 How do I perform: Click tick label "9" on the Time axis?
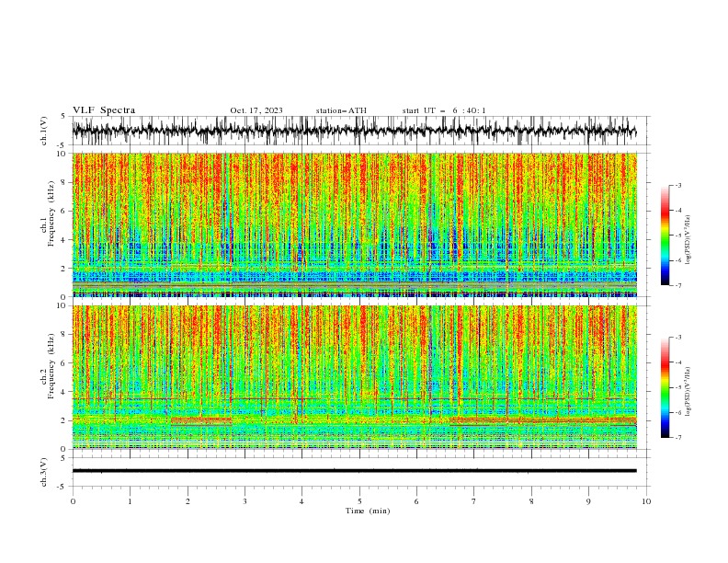pyautogui.click(x=588, y=501)
